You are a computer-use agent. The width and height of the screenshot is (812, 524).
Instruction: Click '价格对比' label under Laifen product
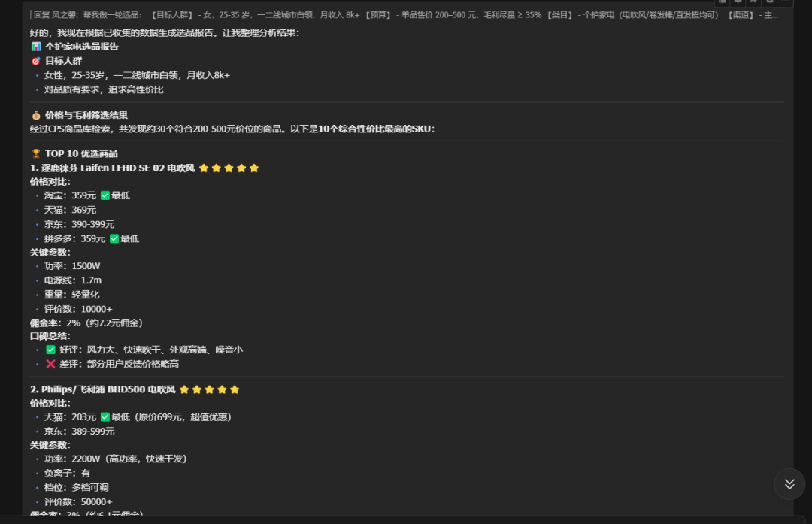click(x=50, y=182)
